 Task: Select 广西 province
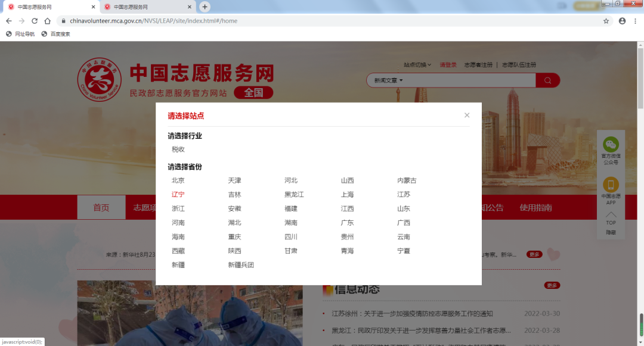[x=403, y=223]
